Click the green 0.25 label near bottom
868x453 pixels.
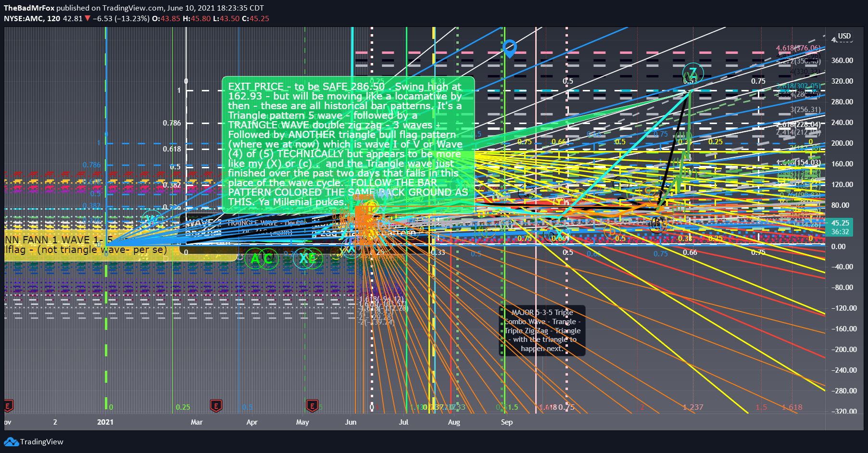(x=183, y=407)
